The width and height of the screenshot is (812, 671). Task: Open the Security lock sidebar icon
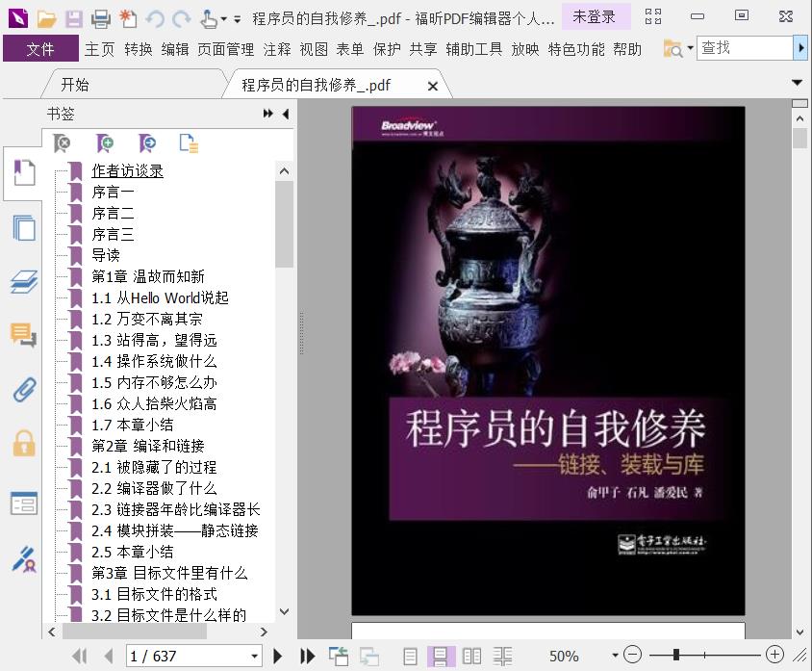(x=24, y=444)
